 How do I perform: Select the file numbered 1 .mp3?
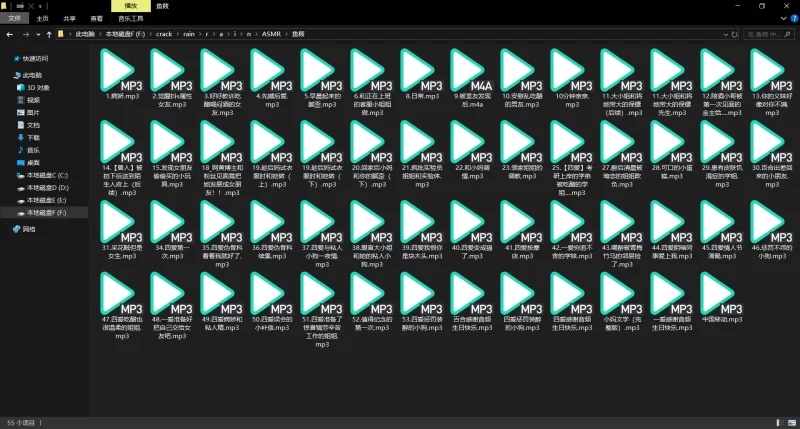[122, 74]
